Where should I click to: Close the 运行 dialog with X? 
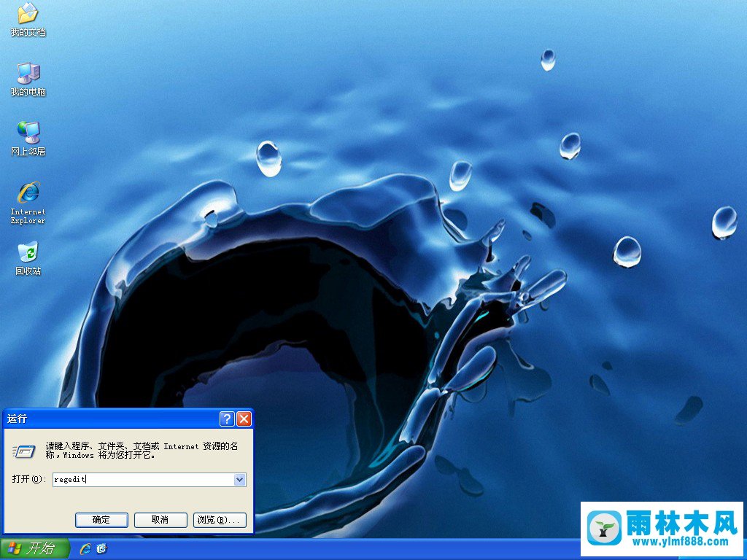pos(244,419)
